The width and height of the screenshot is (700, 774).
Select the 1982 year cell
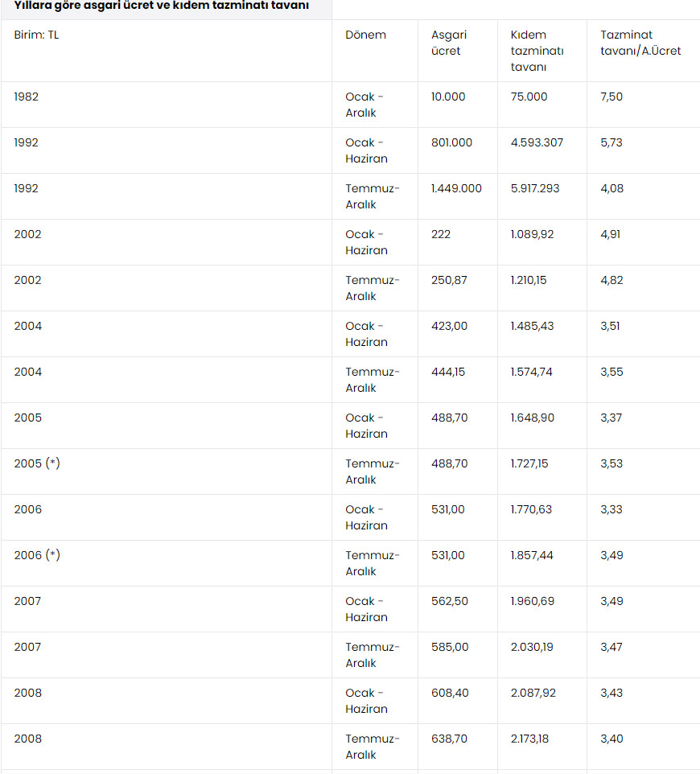pyautogui.click(x=27, y=97)
